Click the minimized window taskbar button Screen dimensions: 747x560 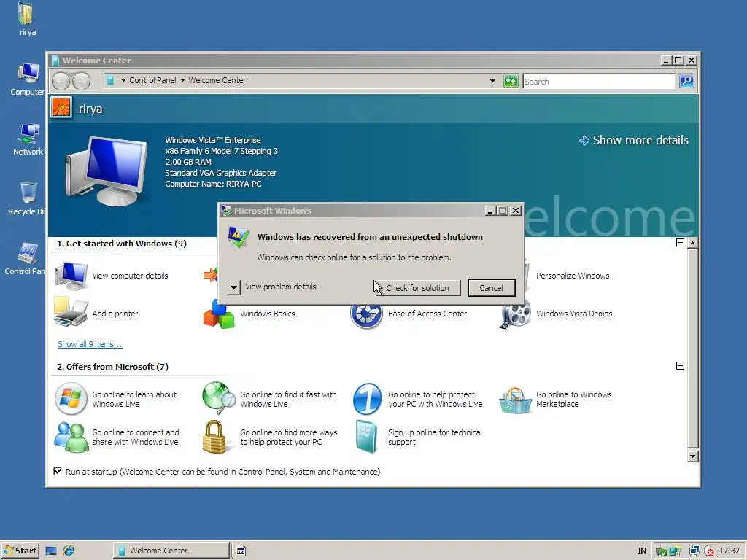point(241,551)
